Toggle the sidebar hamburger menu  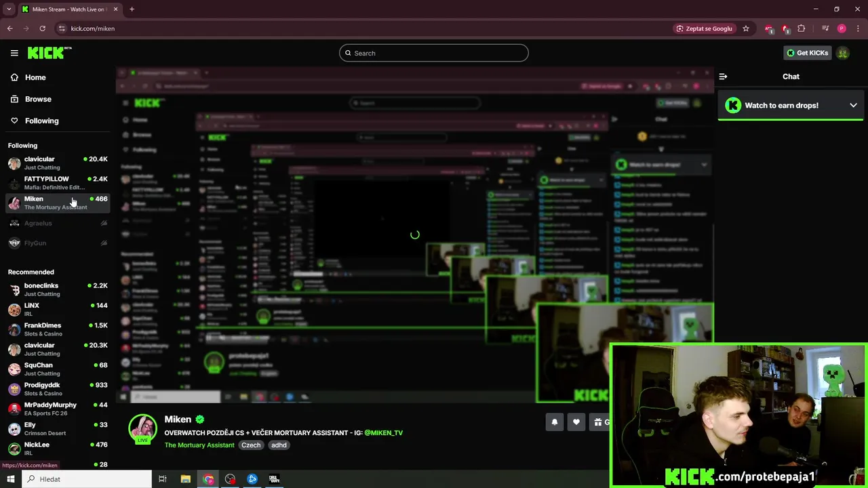click(x=14, y=53)
